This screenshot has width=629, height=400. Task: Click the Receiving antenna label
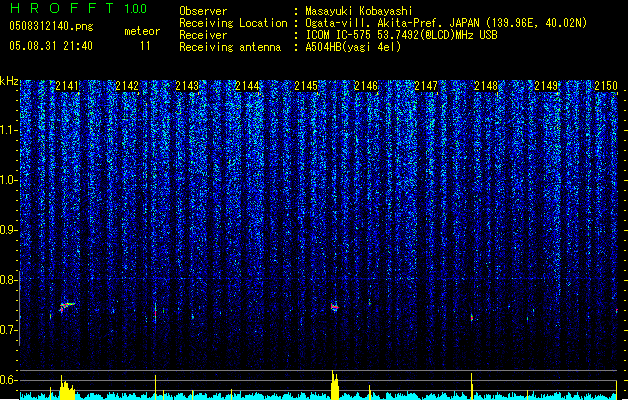[230, 47]
